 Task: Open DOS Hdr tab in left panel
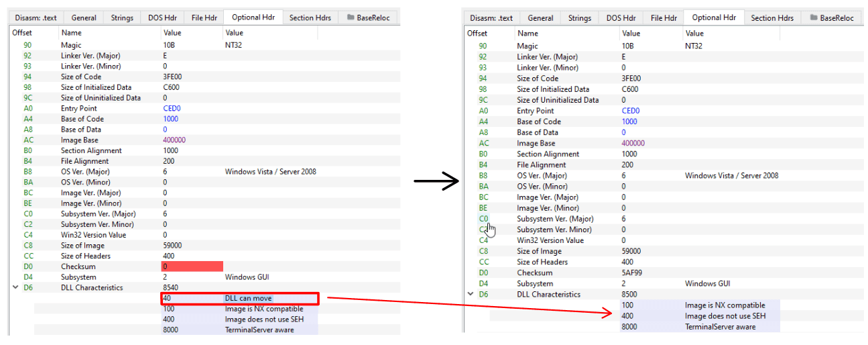pyautogui.click(x=160, y=18)
